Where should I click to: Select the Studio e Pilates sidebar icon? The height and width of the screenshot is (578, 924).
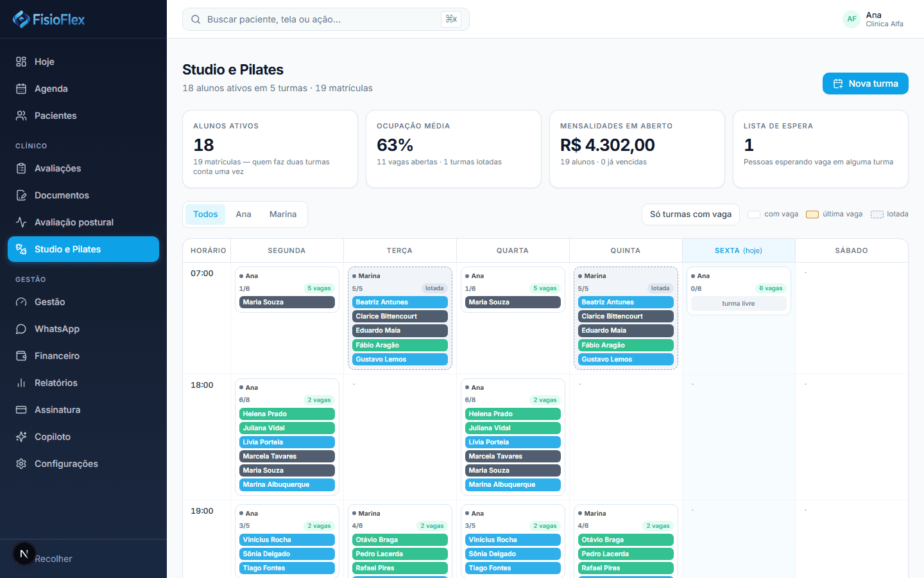pos(21,249)
